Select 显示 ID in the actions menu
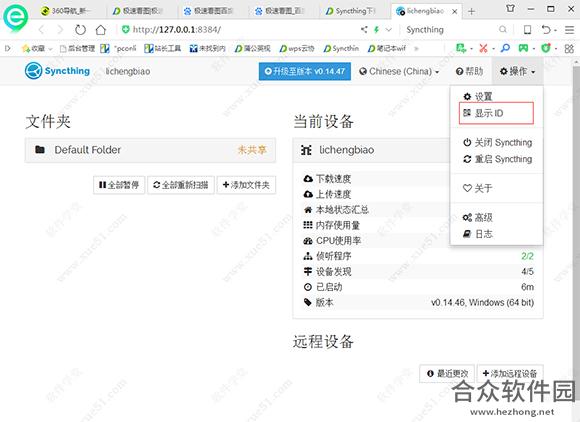 point(496,113)
